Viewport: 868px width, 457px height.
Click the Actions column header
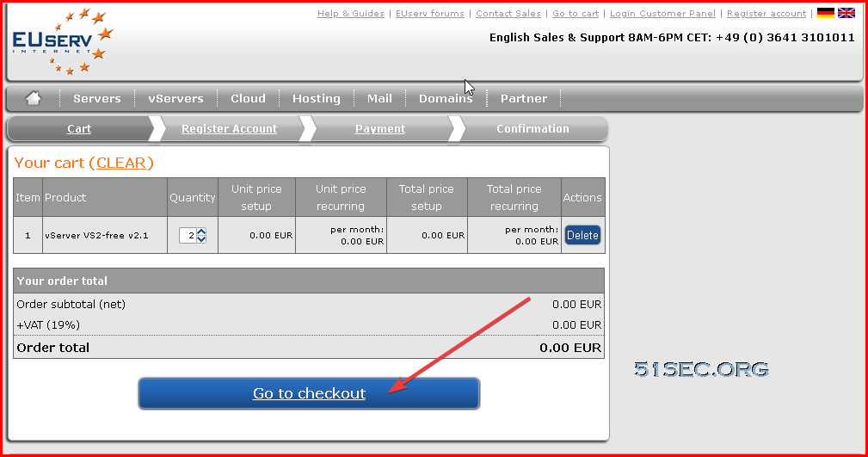tap(582, 197)
